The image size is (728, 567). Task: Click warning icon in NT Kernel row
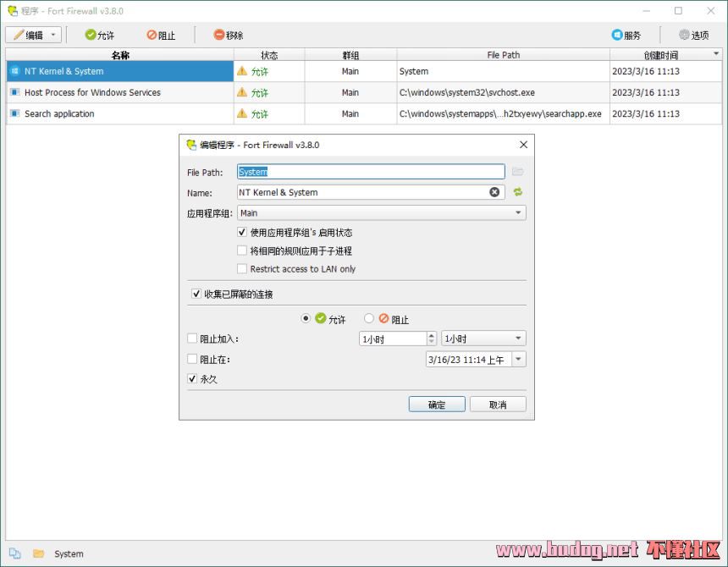click(242, 71)
